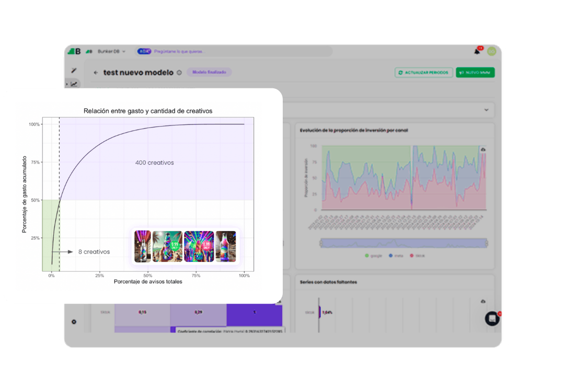Focus the 'Pregúntame lo que quieras' search field
This screenshot has width=566, height=392.
click(x=234, y=51)
